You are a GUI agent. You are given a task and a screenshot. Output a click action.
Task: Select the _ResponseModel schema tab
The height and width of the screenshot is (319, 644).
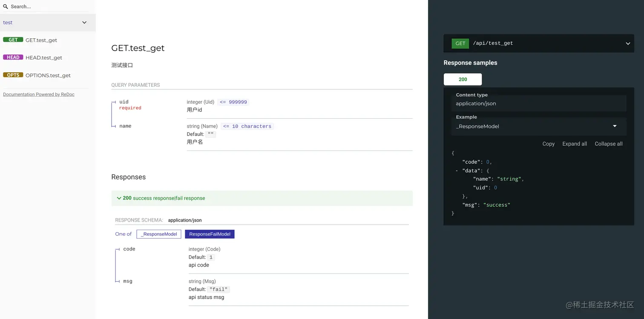pos(159,234)
